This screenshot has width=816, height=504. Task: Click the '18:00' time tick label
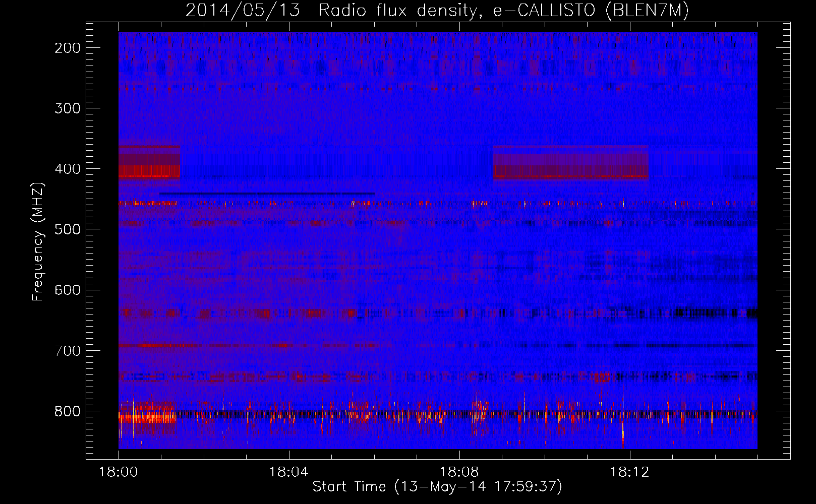[x=119, y=472]
